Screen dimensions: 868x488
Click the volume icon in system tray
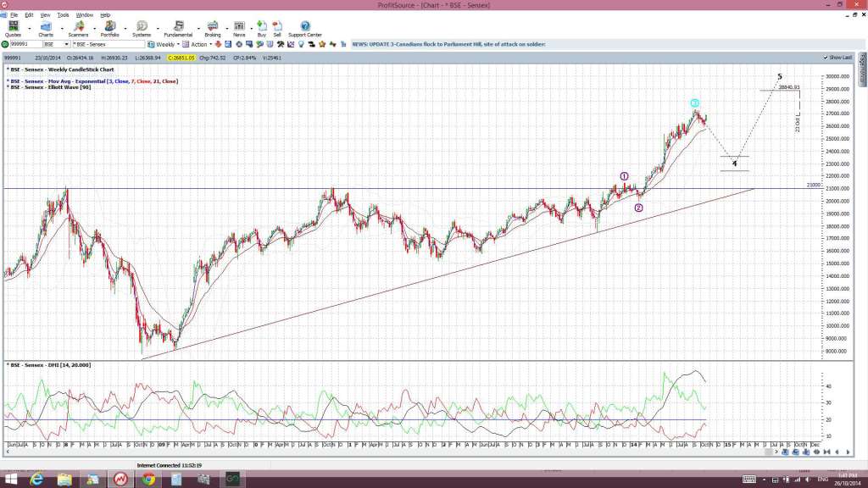[x=808, y=480]
